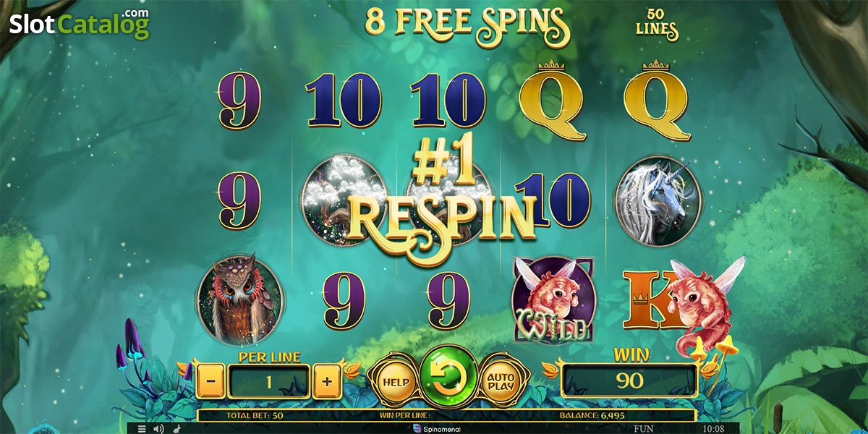This screenshot has height=434, width=868.
Task: Click the Wild dragon symbol
Action: pos(554,300)
